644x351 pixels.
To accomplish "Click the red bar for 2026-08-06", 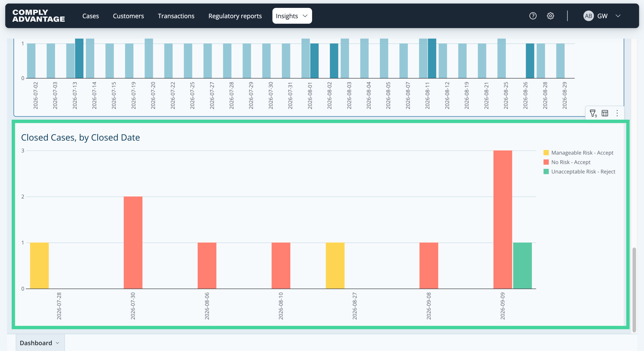I will (x=207, y=266).
